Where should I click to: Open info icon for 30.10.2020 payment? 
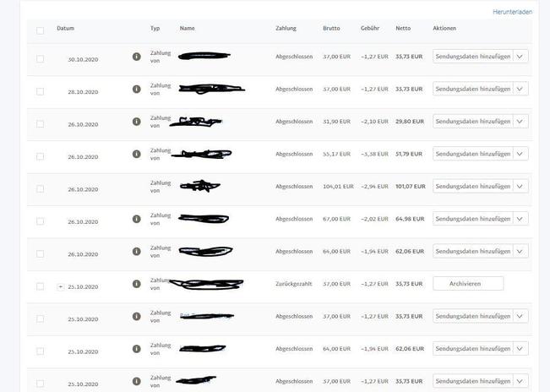tap(137, 57)
